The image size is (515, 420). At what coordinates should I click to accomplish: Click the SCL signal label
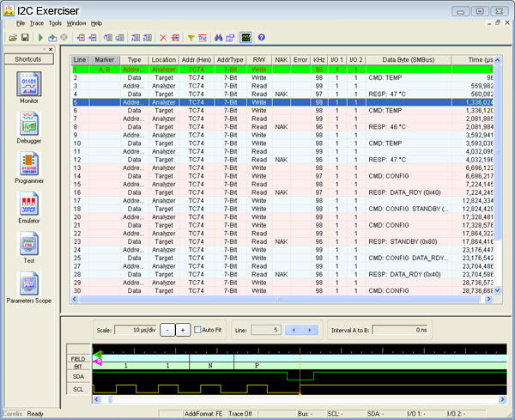(x=78, y=389)
